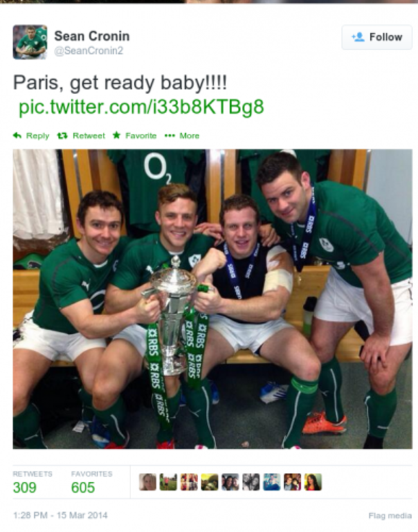Click the Follow button
This screenshot has height=532, width=418.
[377, 37]
